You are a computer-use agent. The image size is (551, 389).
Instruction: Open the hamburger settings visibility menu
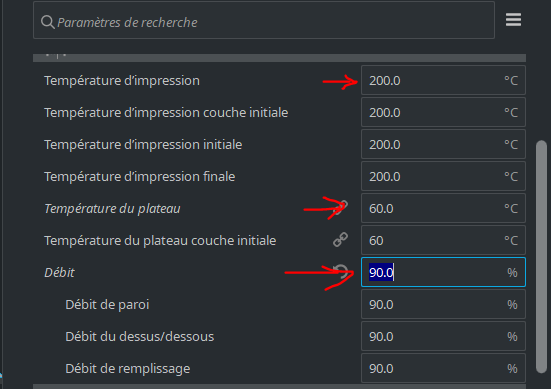coord(513,20)
